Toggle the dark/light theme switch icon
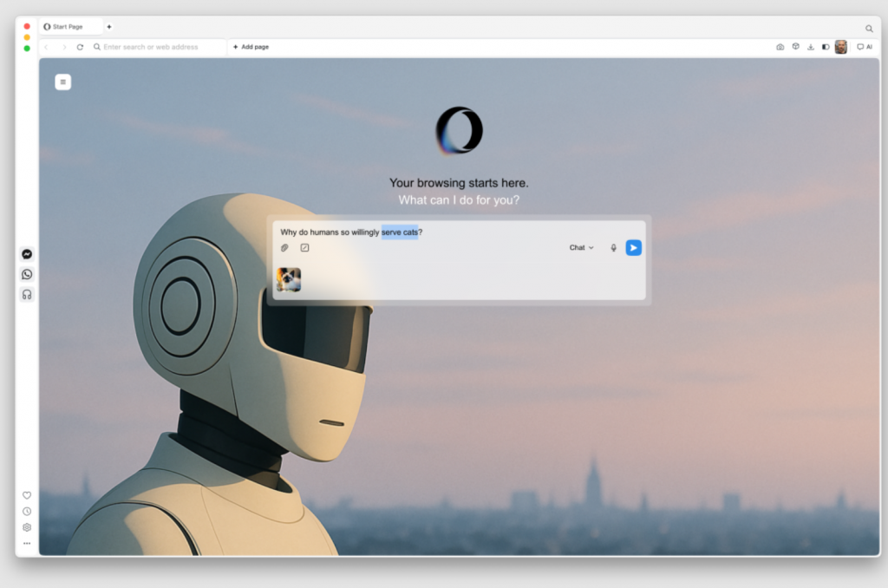 point(826,47)
